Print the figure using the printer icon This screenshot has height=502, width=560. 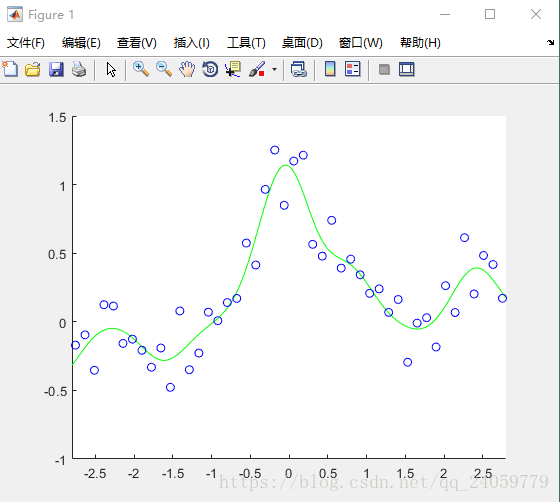[79, 69]
